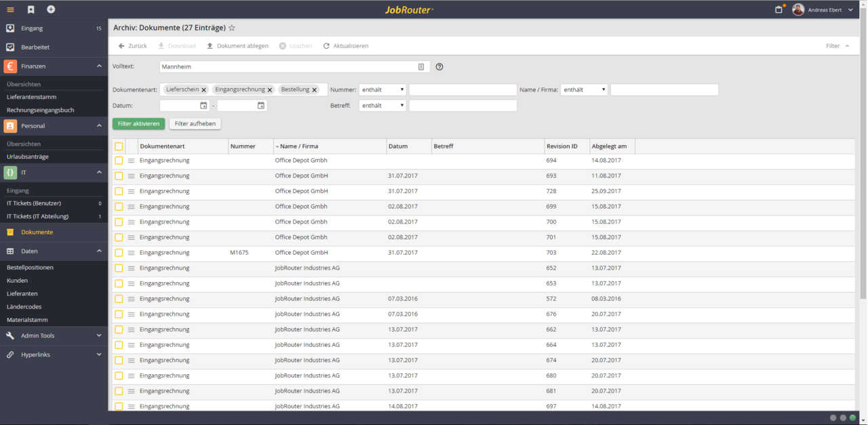
Task: Open row menu for revision 703
Action: click(132, 253)
